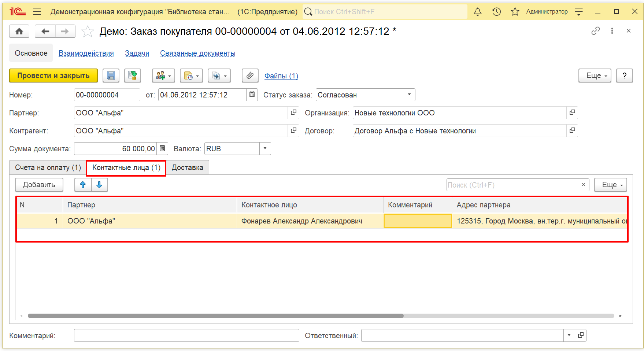Open the top Еще menu

click(595, 76)
